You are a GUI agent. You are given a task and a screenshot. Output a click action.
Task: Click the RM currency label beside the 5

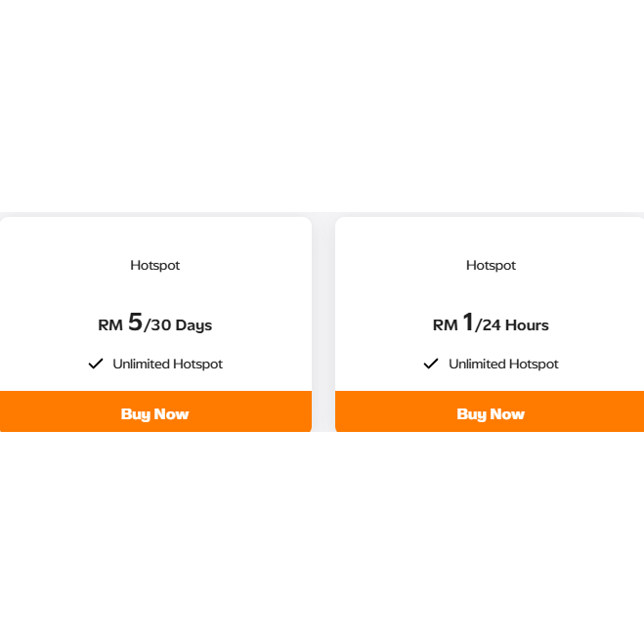[x=109, y=325]
